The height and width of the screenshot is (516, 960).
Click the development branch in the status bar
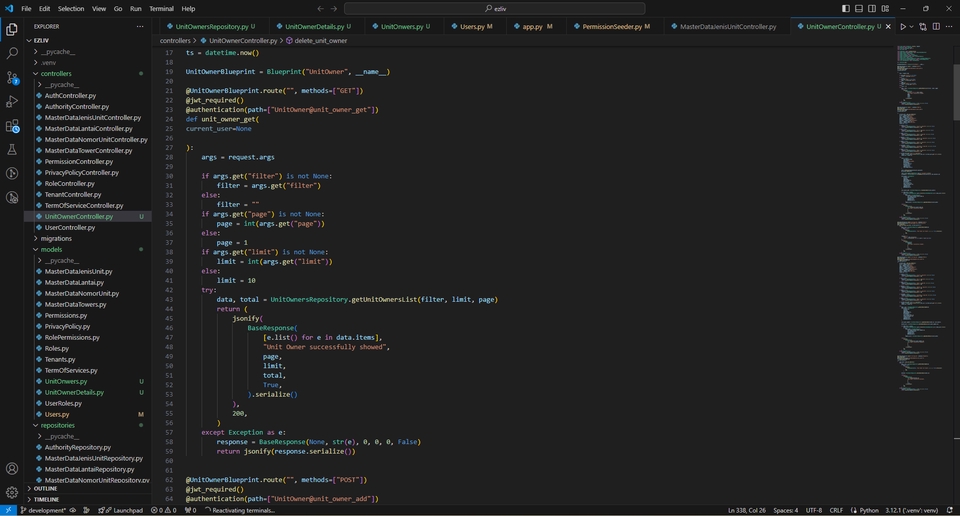(43, 510)
